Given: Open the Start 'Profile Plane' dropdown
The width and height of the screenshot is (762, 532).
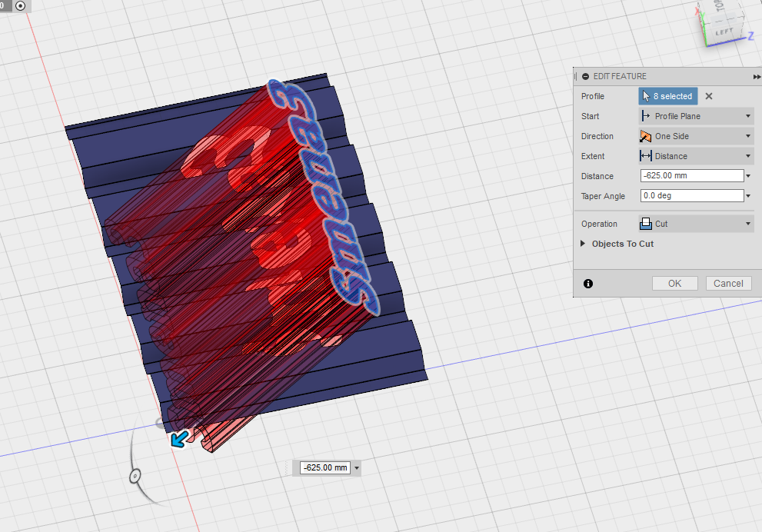Looking at the screenshot, I should click(696, 116).
